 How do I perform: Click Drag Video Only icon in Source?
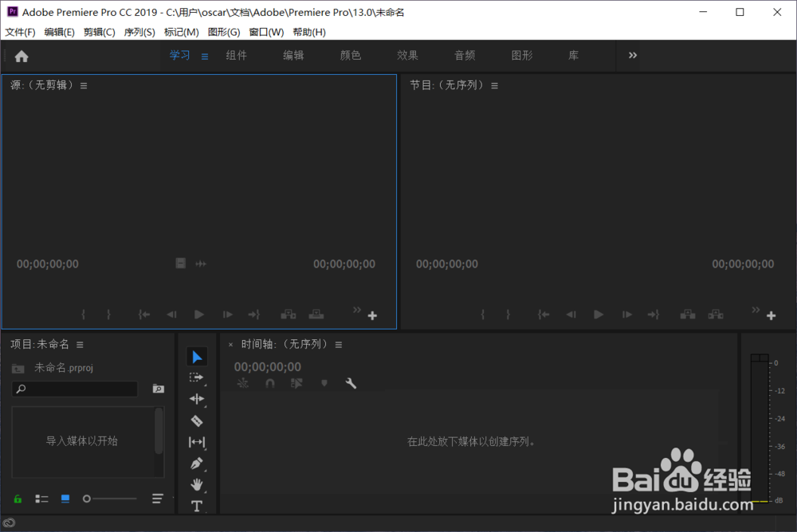(180, 263)
